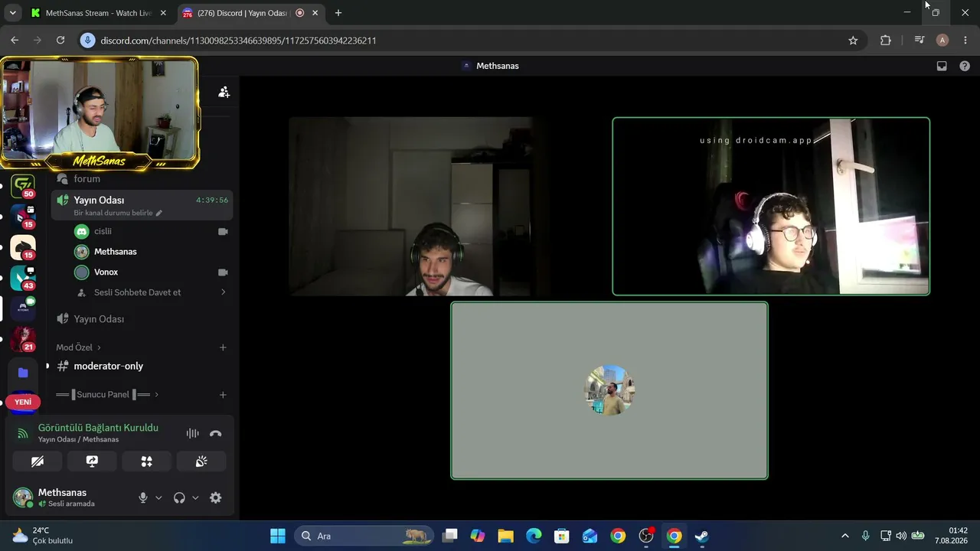Deafen audio with headphone icon

click(x=179, y=497)
